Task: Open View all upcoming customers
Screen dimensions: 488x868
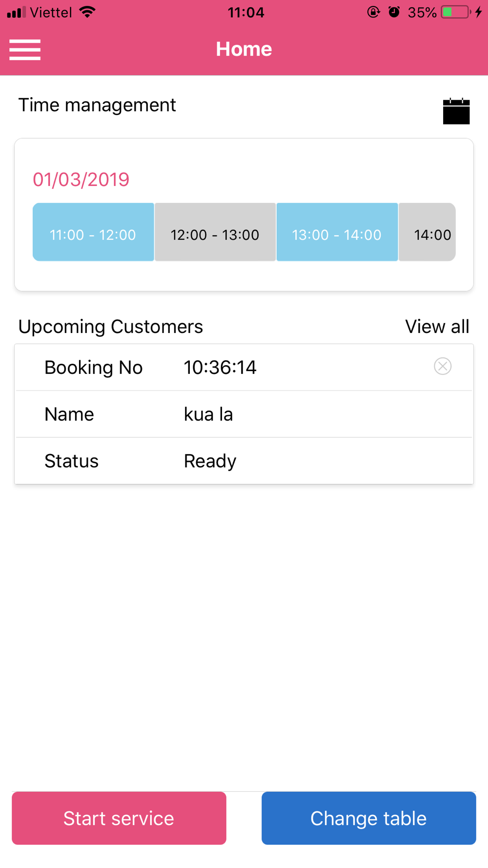Action: pos(437,327)
